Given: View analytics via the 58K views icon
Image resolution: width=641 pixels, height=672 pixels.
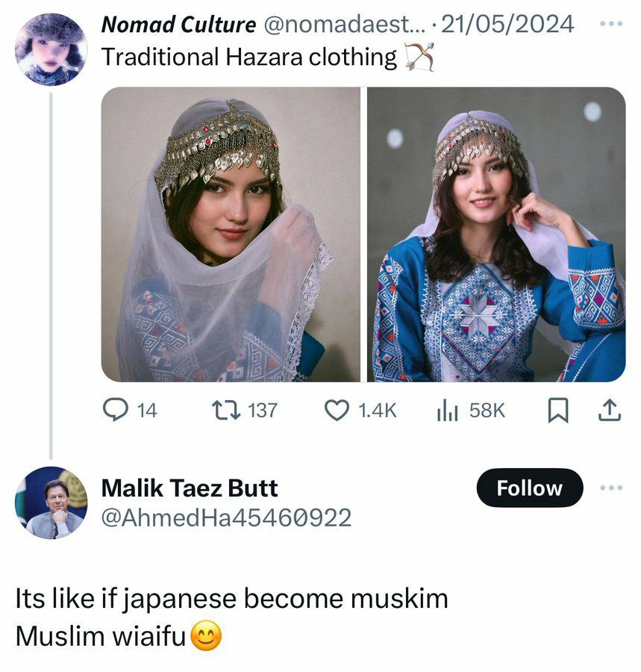Looking at the screenshot, I should click(446, 410).
